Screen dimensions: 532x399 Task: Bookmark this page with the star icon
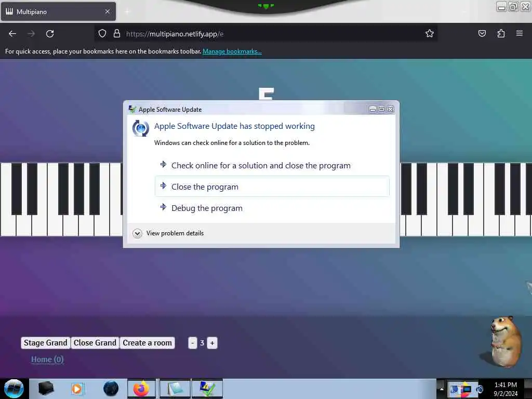coord(430,33)
